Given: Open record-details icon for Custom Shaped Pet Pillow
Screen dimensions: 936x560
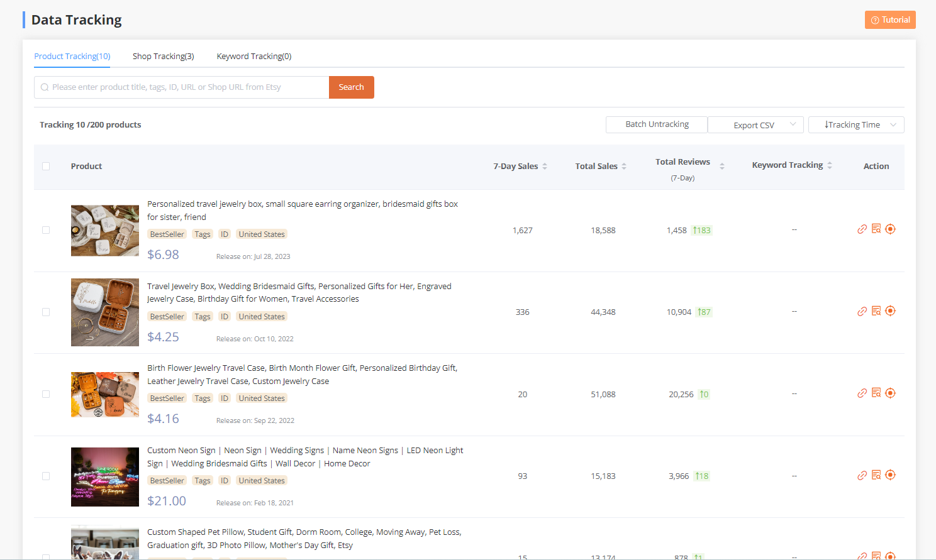Looking at the screenshot, I should pos(876,556).
